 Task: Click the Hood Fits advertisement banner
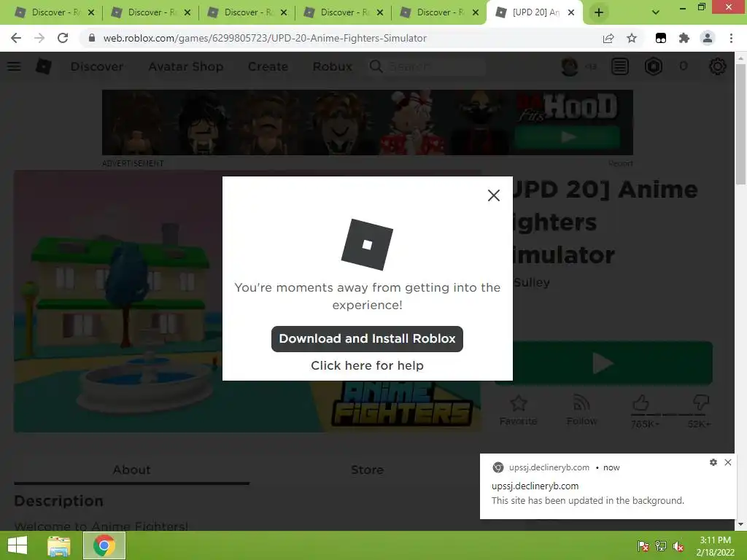coord(368,122)
